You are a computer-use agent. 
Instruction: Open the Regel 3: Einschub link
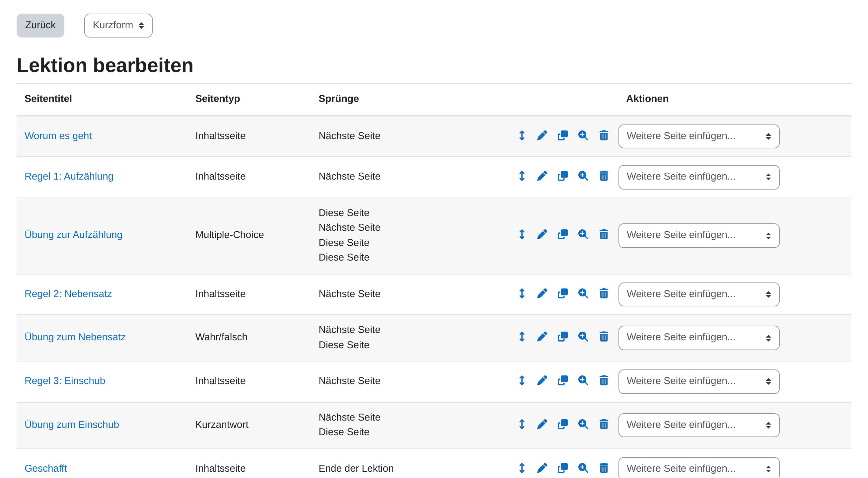(65, 381)
